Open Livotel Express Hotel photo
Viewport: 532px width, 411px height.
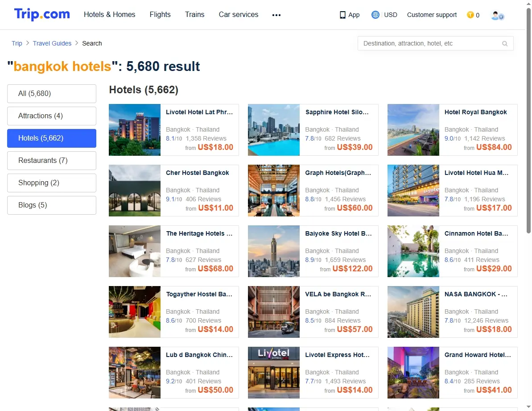[274, 373]
